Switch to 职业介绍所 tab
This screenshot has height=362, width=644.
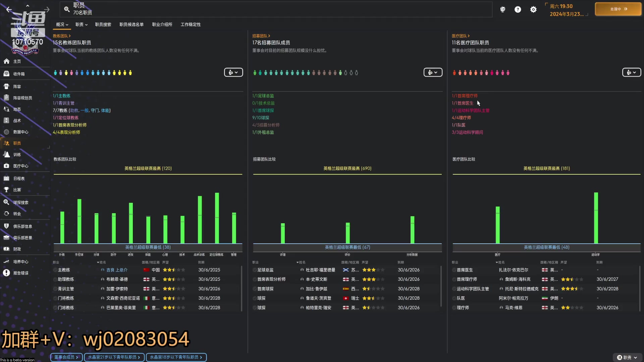click(162, 24)
